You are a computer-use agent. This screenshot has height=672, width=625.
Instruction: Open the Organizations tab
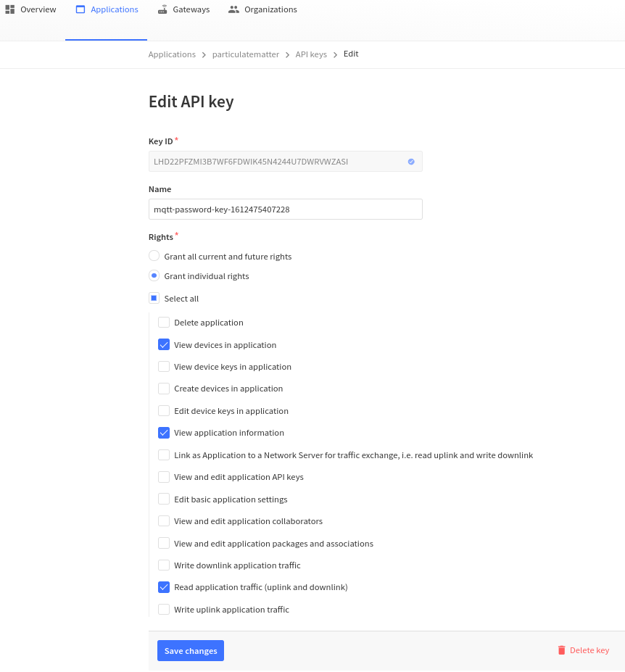[262, 9]
